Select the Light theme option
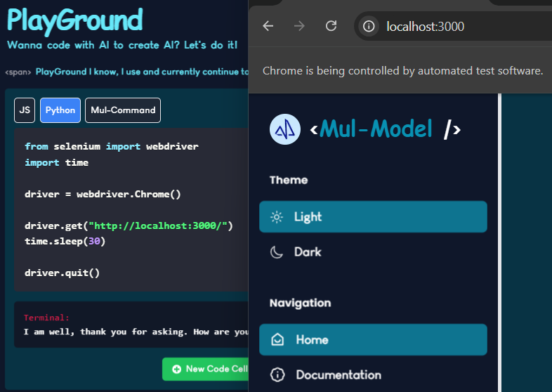 coord(373,216)
